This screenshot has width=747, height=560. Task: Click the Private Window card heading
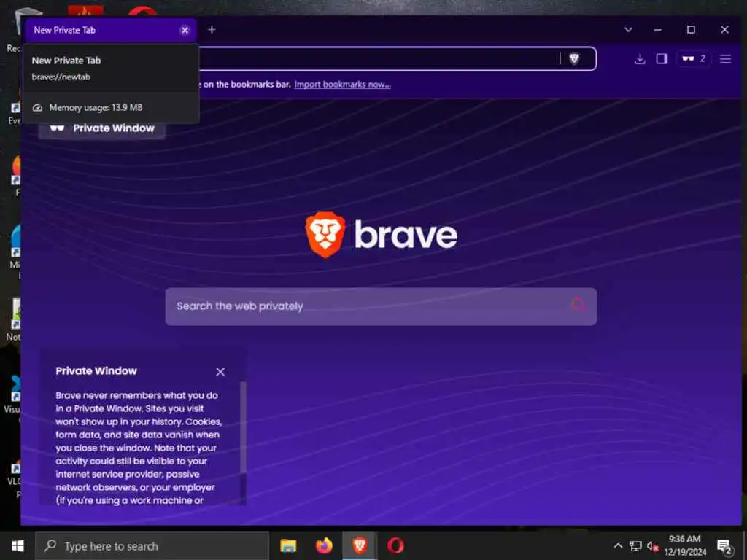[x=96, y=371]
